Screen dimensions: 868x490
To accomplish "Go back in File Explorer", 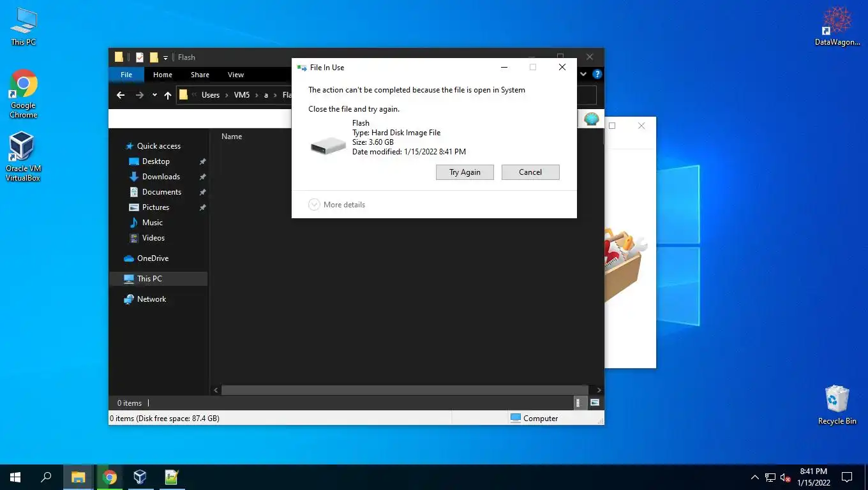I will pyautogui.click(x=121, y=95).
